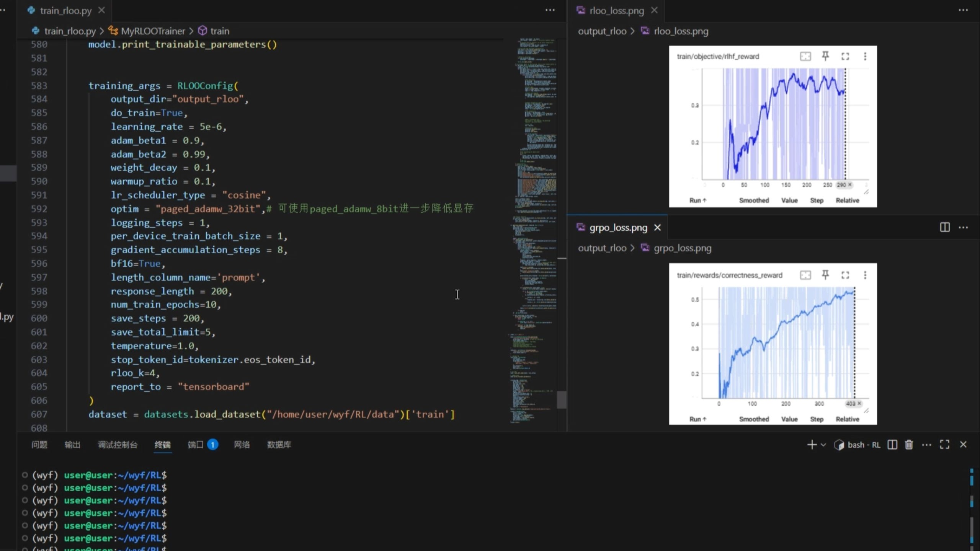Image resolution: width=980 pixels, height=551 pixels.
Task: Click the editor vertical scrollbar thumb
Action: coord(562,400)
